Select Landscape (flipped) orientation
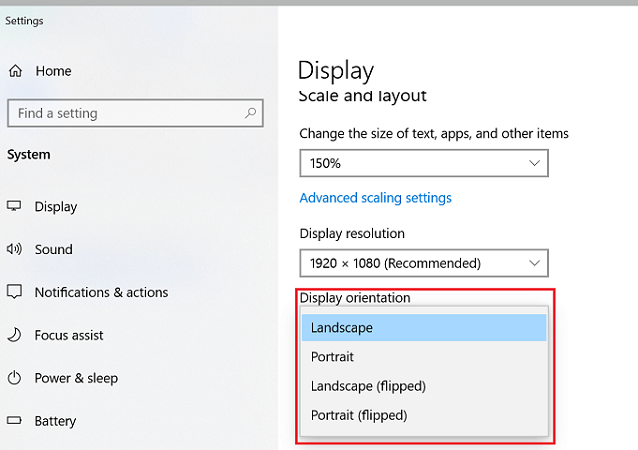638x450 pixels. pyautogui.click(x=424, y=386)
